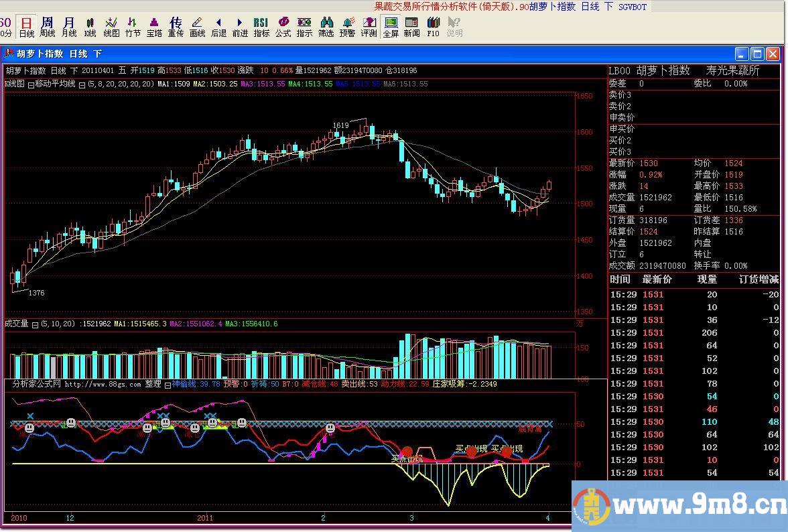The height and width of the screenshot is (532, 788).
Task: Click the 筛选 binoculars filter icon
Action: pyautogui.click(x=326, y=27)
